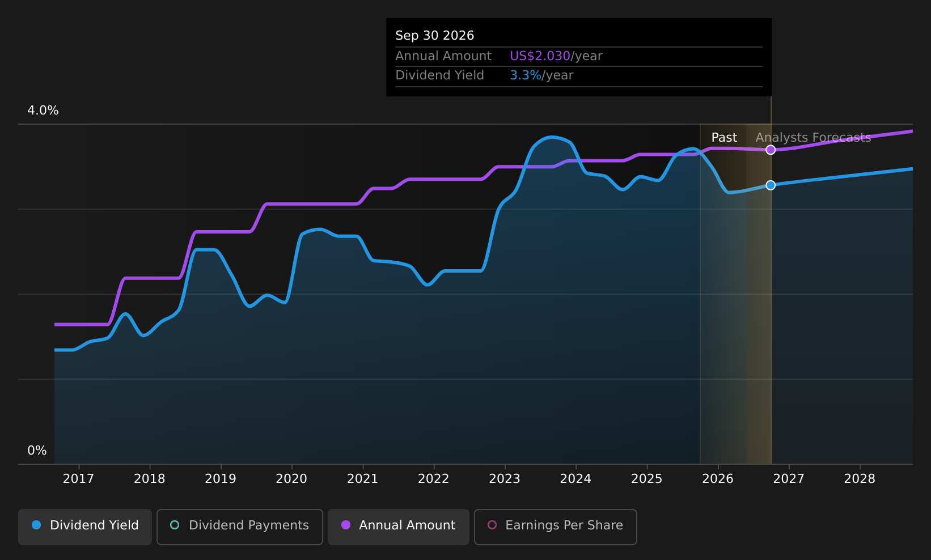Image resolution: width=931 pixels, height=560 pixels.
Task: Click the tooltip 'Dividend Yield' row label
Action: pos(439,75)
